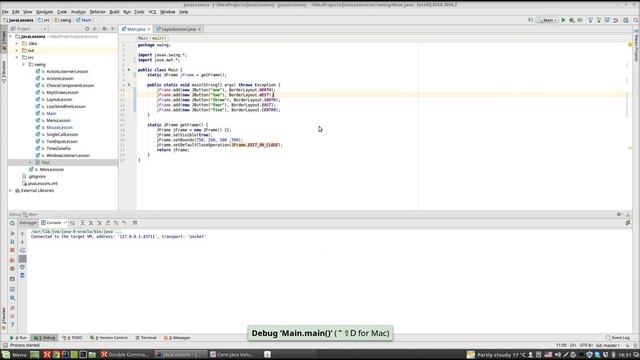This screenshot has height=360, width=640.
Task: Expand External Libraries in project tree
Action: [x=11, y=191]
